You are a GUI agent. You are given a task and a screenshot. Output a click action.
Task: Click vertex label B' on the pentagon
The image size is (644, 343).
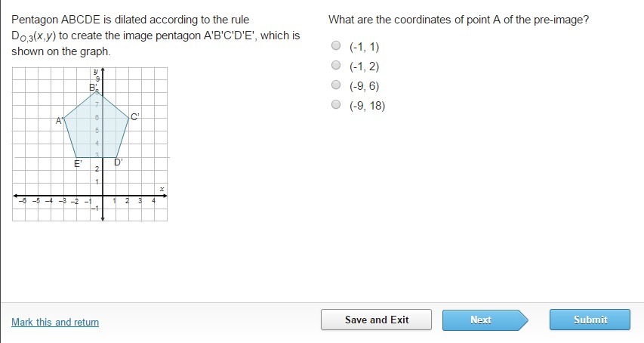pos(93,88)
